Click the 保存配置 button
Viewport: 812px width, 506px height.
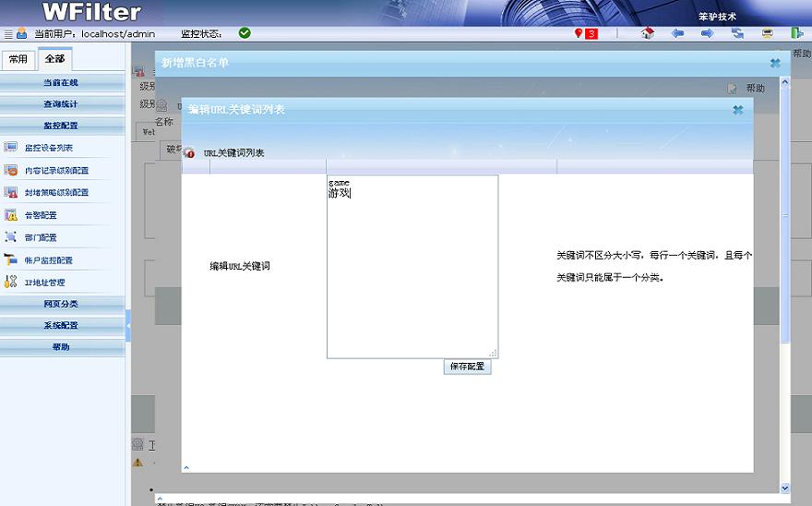pyautogui.click(x=467, y=367)
